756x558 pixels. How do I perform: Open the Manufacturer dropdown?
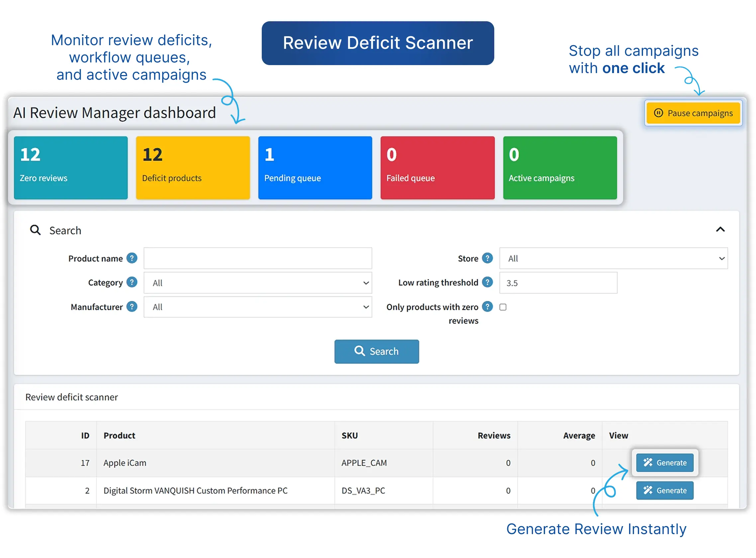pyautogui.click(x=258, y=307)
